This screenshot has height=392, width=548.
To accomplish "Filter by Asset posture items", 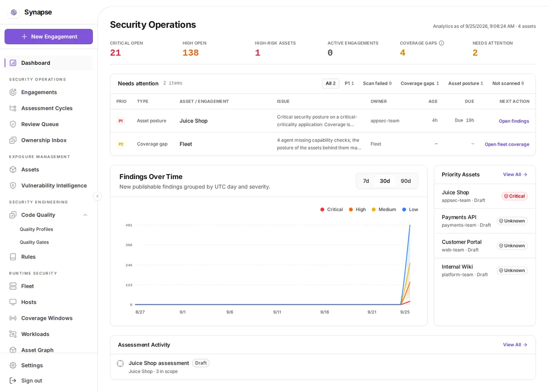I will pos(465,84).
